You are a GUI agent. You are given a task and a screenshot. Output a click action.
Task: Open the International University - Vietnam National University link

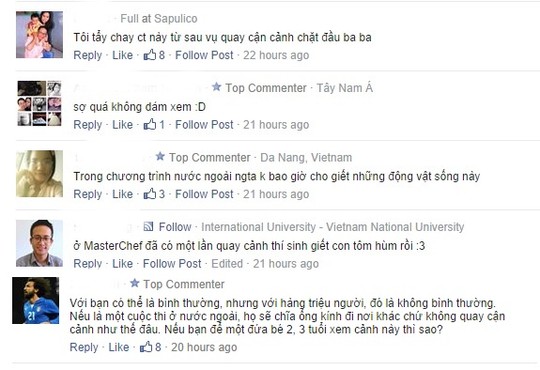coord(333,227)
